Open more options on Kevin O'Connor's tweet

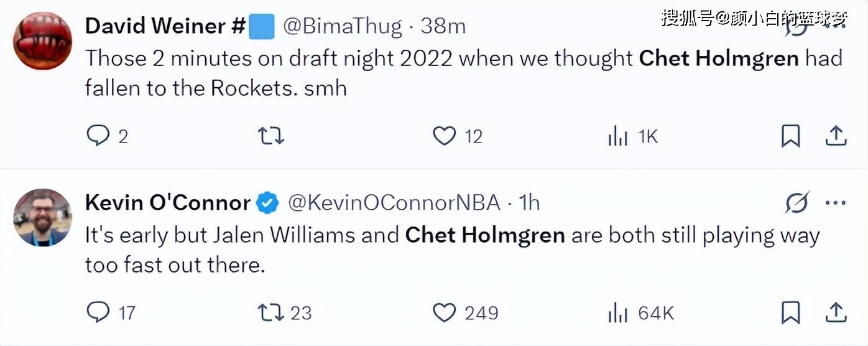pos(835,203)
